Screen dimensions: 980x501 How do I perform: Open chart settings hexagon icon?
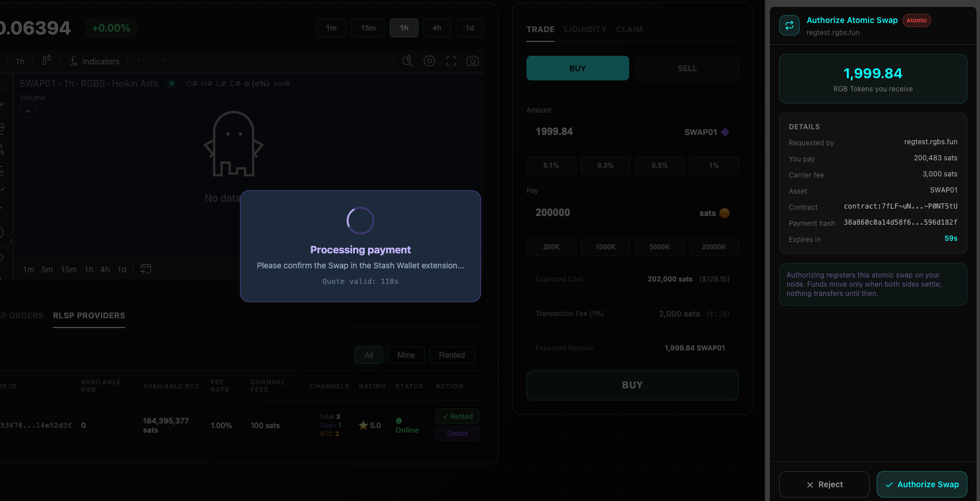pos(429,61)
